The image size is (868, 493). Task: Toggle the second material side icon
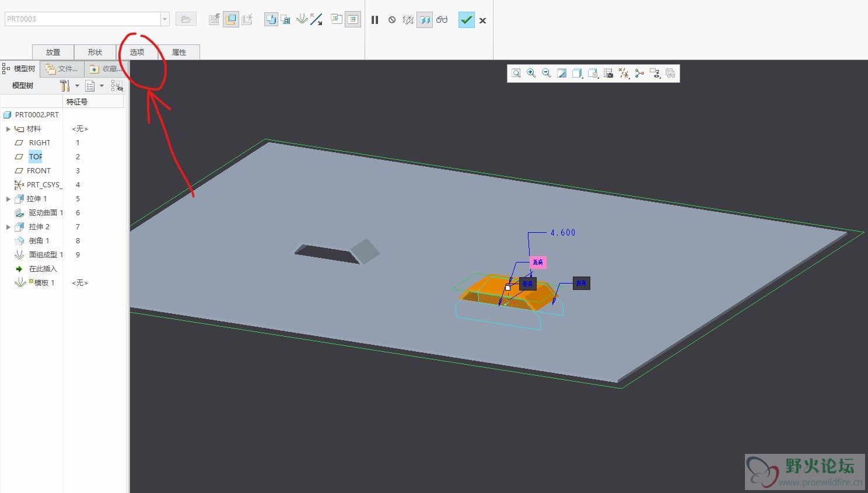tap(353, 19)
